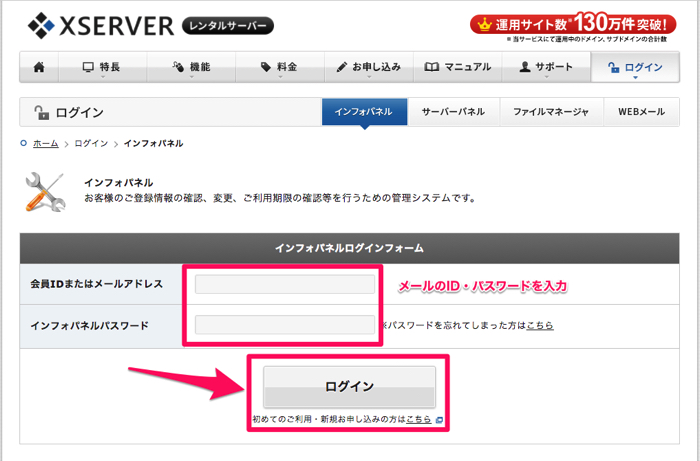The image size is (700, 461).
Task: Expand dropdown arrow under 料金 nav item
Action: (x=280, y=77)
